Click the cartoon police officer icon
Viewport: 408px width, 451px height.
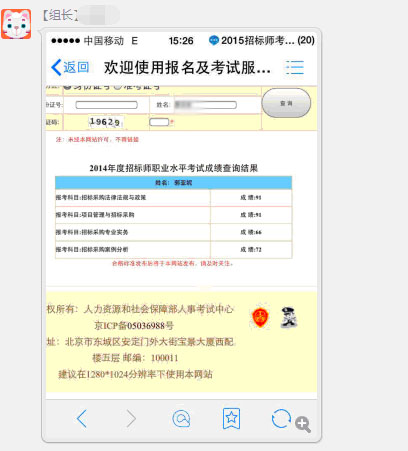[289, 317]
